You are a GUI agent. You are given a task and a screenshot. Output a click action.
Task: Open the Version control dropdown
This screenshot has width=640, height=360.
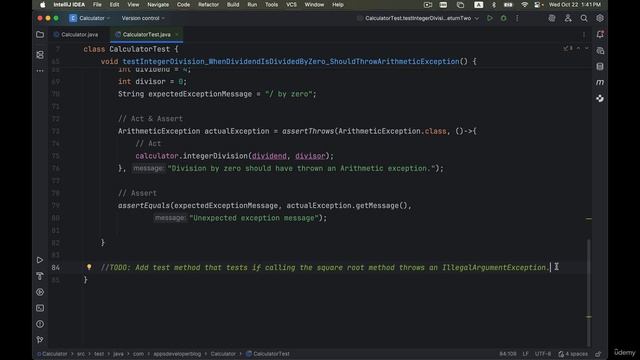click(143, 18)
